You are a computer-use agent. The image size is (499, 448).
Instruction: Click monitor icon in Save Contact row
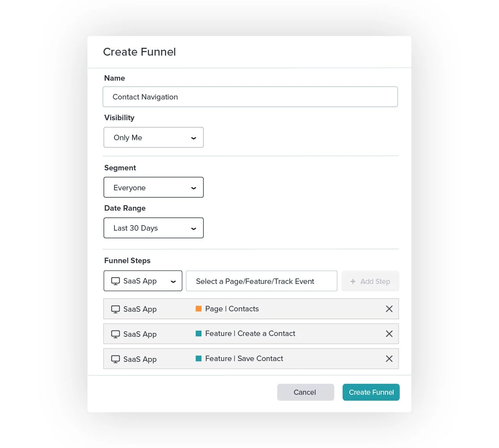[x=116, y=359]
